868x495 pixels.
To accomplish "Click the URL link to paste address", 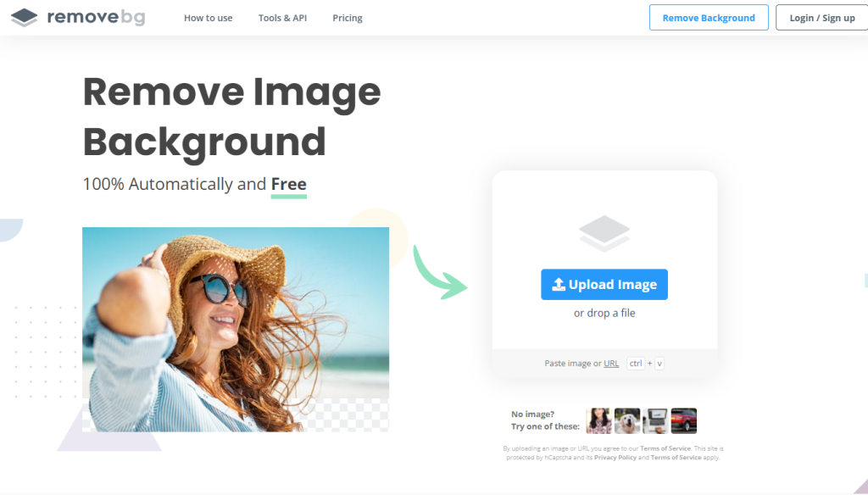I will point(611,364).
